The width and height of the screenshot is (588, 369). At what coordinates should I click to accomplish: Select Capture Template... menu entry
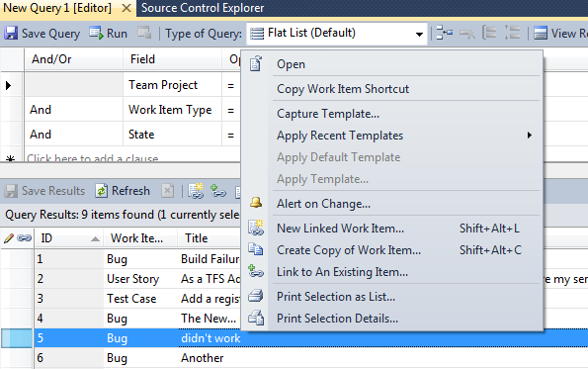pos(328,114)
